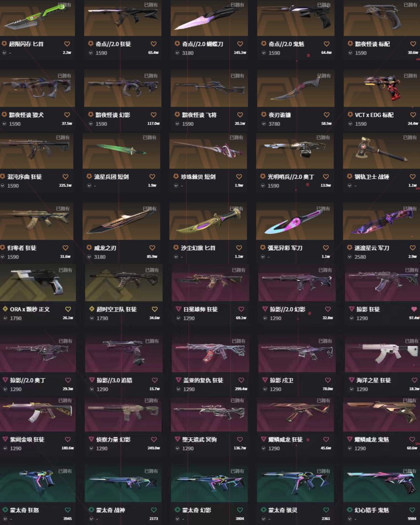Unfavorite the 掠影 狂徒 filled pink heart
The image size is (420, 525).
point(414,309)
